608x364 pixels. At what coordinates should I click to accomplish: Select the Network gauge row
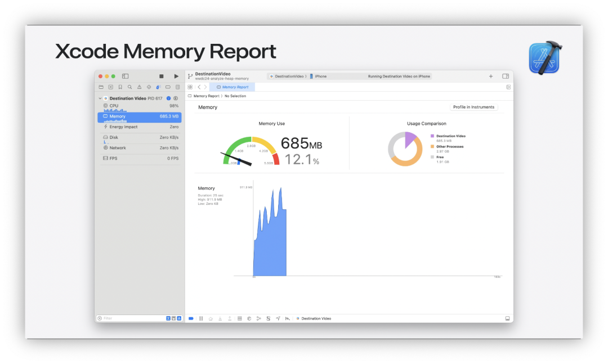140,148
